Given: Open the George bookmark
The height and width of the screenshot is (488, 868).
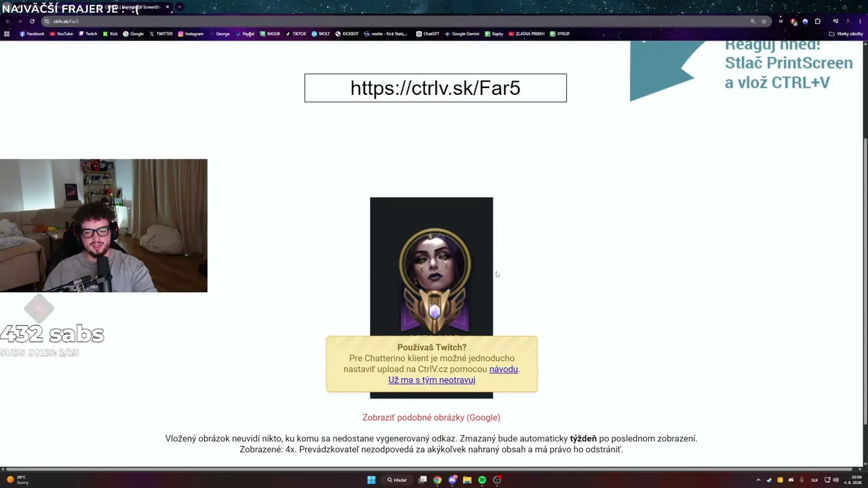Looking at the screenshot, I should point(220,34).
